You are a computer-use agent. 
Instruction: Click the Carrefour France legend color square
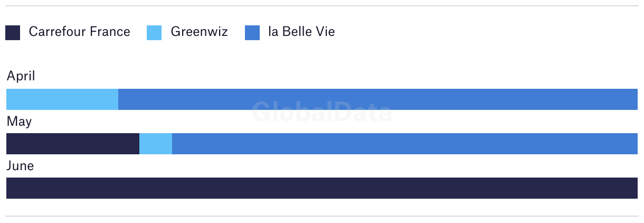tap(13, 33)
